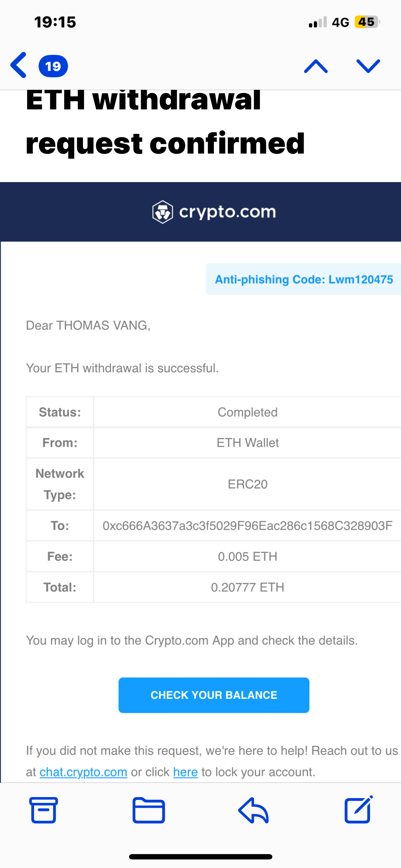
Task: Tap the status bar clock
Action: click(x=55, y=22)
